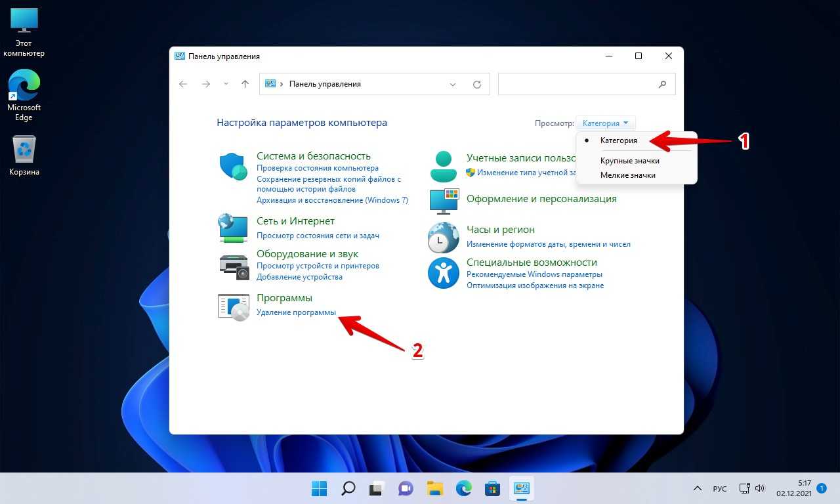Open the Programs category icon
The image size is (840, 504).
[x=233, y=307]
